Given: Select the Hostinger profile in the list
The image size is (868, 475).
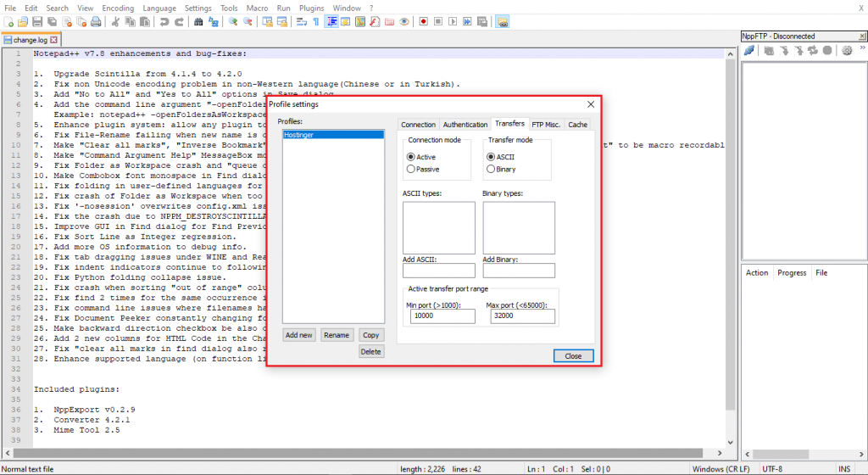Looking at the screenshot, I should [x=333, y=135].
